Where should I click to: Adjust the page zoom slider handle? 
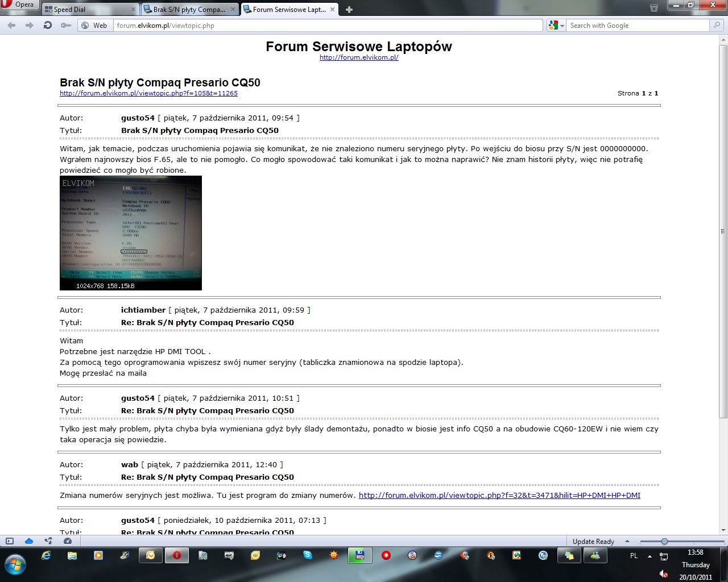pos(664,541)
